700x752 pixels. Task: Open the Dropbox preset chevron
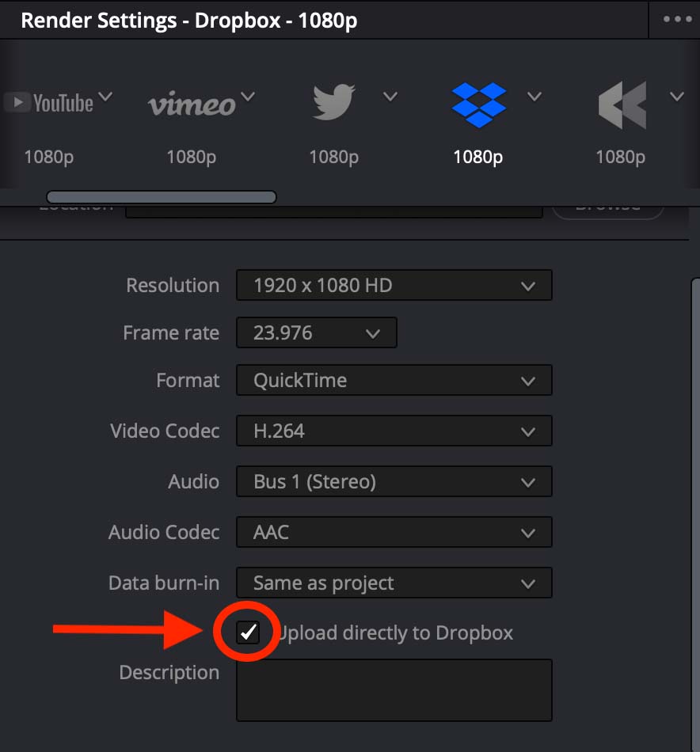[x=535, y=97]
